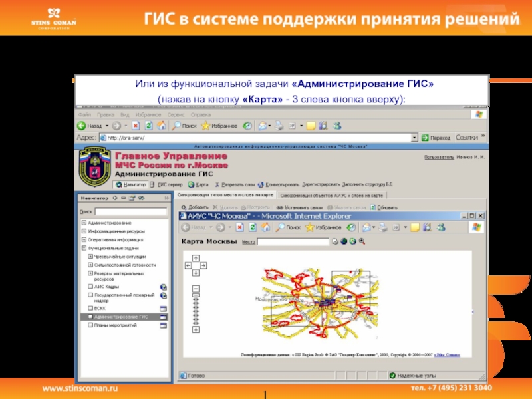This screenshot has width=532, height=399.
Task: Pan the Moscow map up
Action: coord(196,258)
